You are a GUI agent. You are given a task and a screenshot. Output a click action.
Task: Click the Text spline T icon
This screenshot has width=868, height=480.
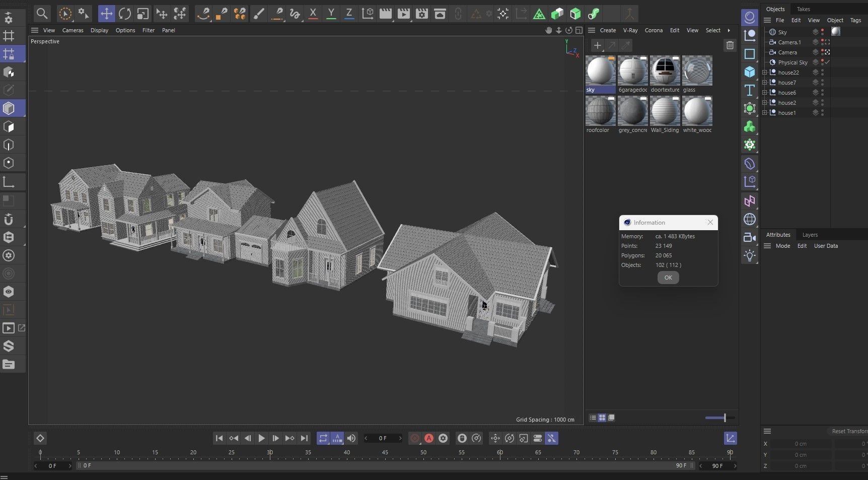pyautogui.click(x=750, y=90)
